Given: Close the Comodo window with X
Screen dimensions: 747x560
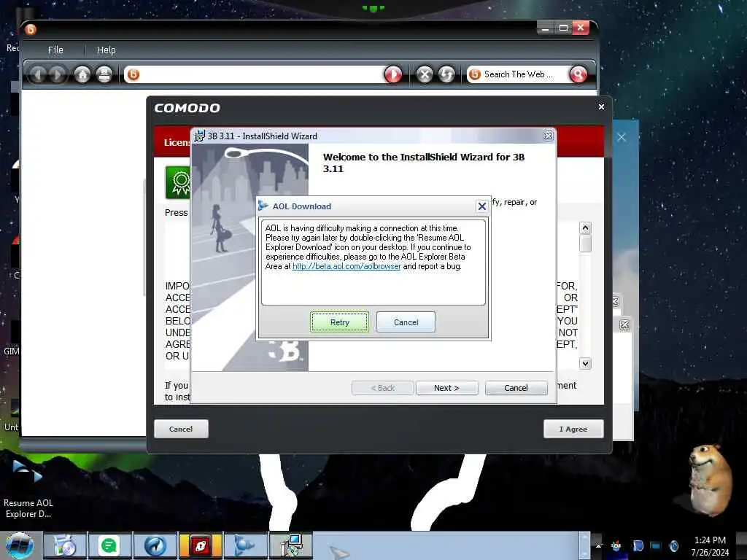Looking at the screenshot, I should (x=601, y=107).
